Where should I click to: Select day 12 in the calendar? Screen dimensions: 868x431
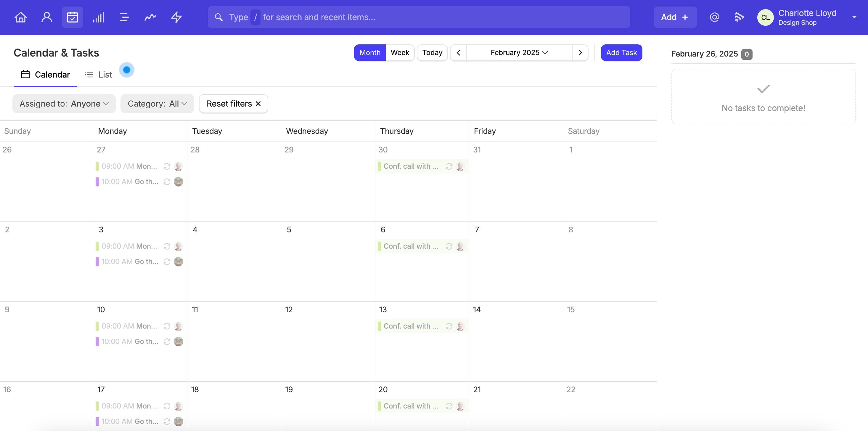(289, 310)
